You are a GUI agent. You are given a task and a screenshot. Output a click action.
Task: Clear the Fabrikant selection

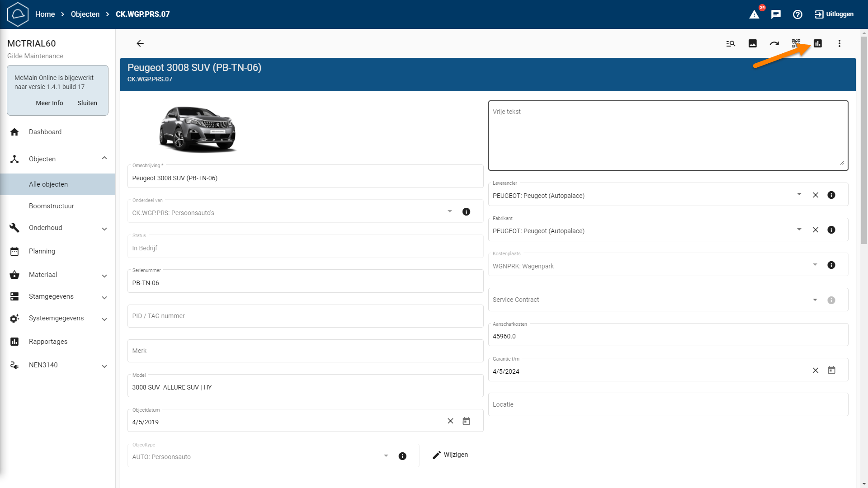(x=816, y=230)
